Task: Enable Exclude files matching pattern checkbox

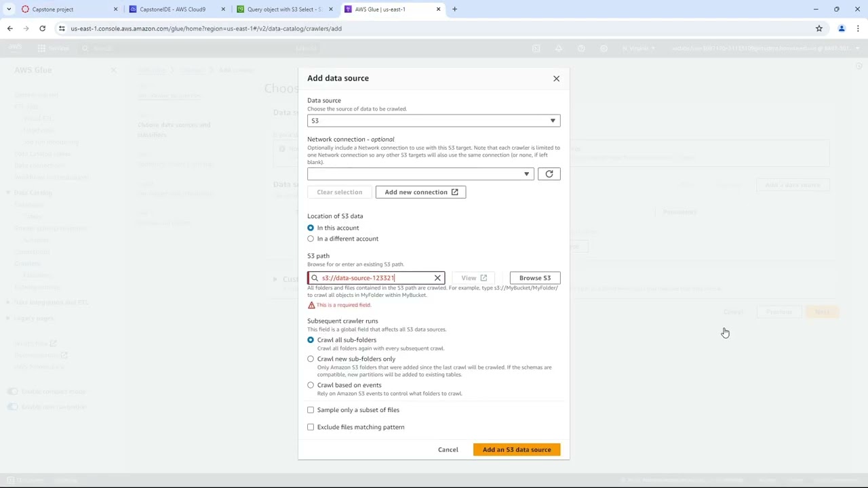Action: pyautogui.click(x=311, y=427)
